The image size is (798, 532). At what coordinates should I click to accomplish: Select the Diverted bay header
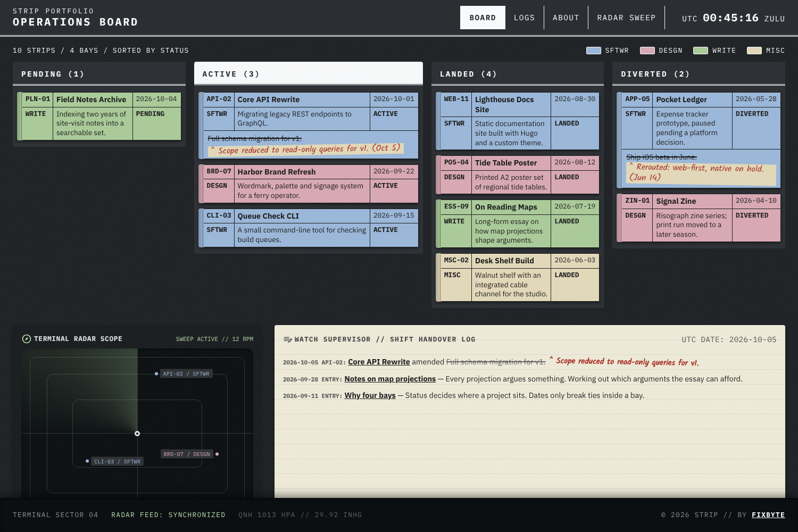[699, 74]
